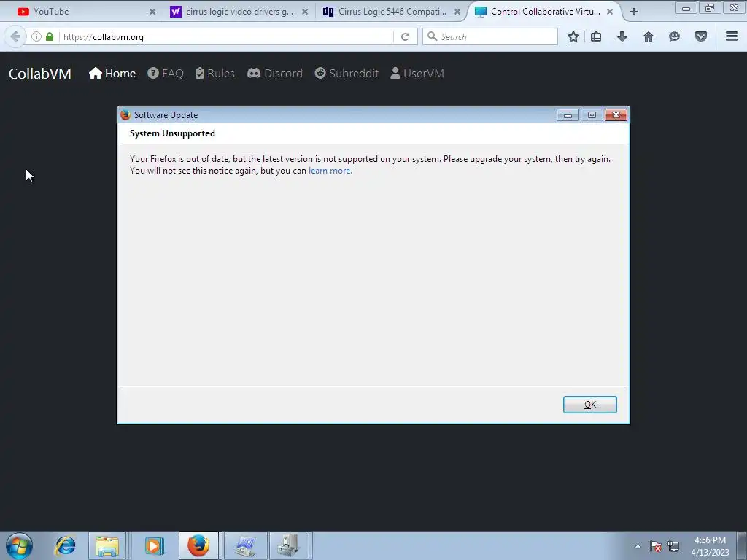The width and height of the screenshot is (747, 560).
Task: Click the 4:56 PM taskbar clock
Action: [x=710, y=546]
